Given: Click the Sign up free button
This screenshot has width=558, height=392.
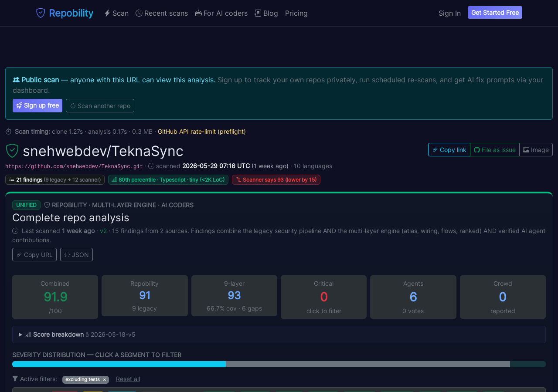Looking at the screenshot, I should (x=37, y=105).
